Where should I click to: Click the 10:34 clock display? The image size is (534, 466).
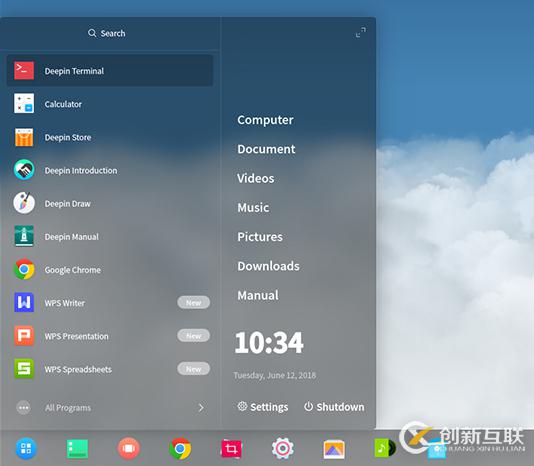pyautogui.click(x=269, y=343)
